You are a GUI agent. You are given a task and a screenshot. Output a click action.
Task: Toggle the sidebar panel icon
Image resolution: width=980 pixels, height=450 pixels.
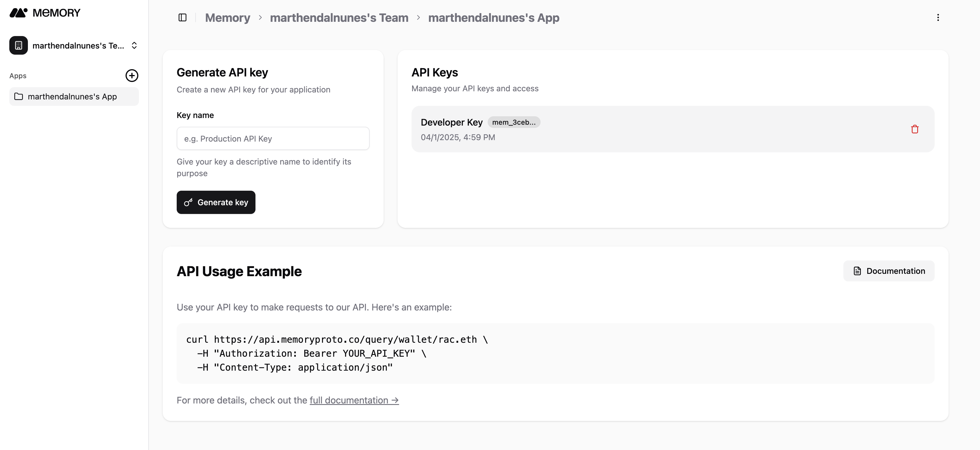182,17
